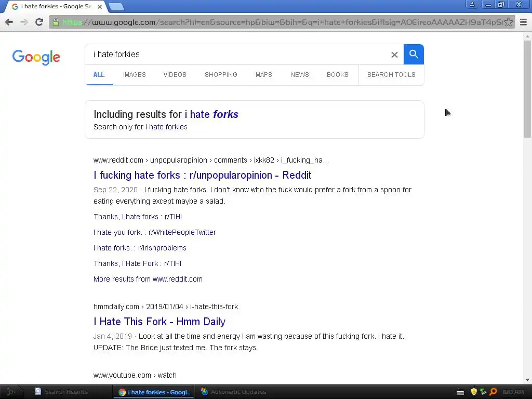This screenshot has height=399, width=532.
Task: Click the Chrome taskbar window button
Action: (x=154, y=392)
